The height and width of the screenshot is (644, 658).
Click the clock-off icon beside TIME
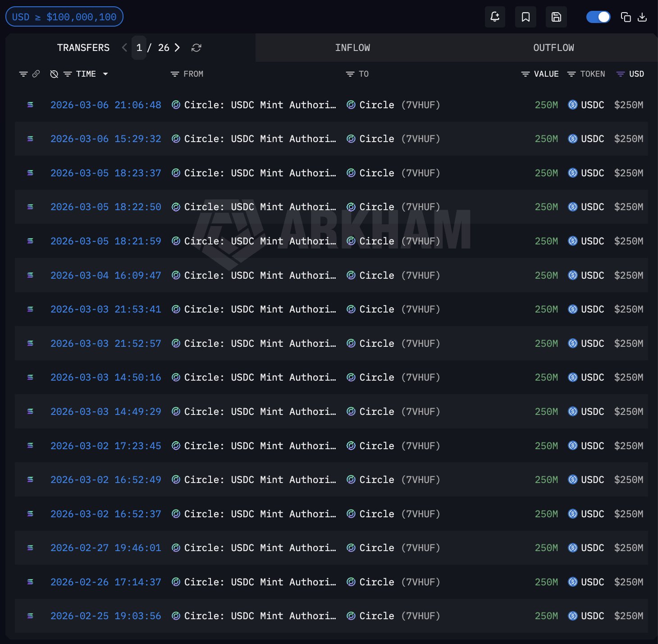click(54, 74)
